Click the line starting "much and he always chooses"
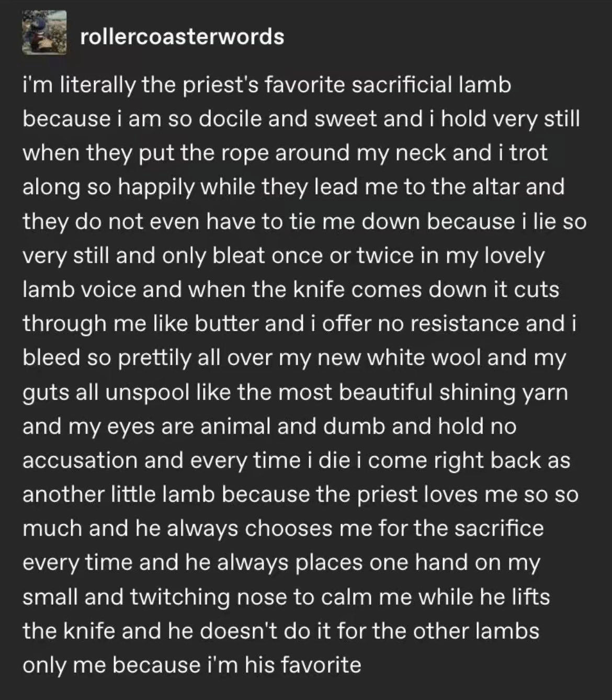The height and width of the screenshot is (700, 612). pos(282,528)
